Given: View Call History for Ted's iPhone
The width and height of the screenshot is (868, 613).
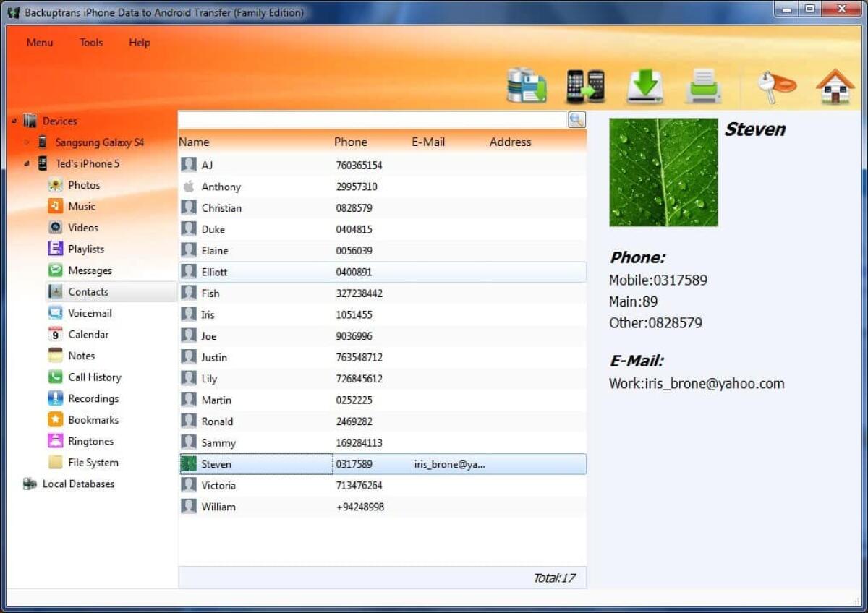Looking at the screenshot, I should [x=93, y=377].
